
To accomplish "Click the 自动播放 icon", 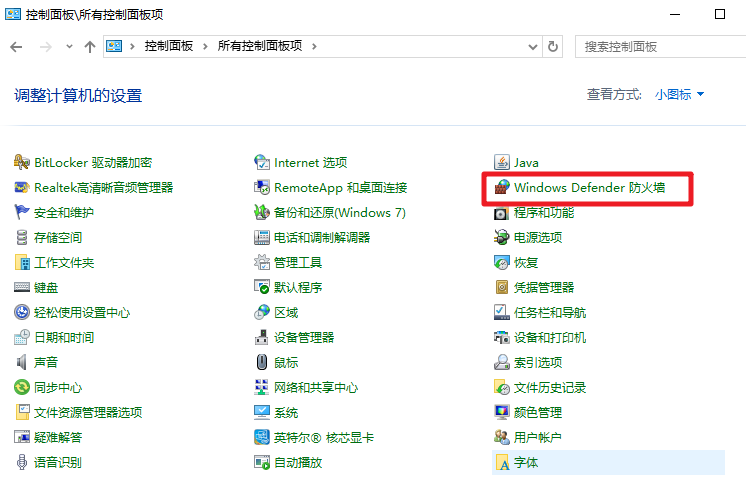I will pos(262,462).
